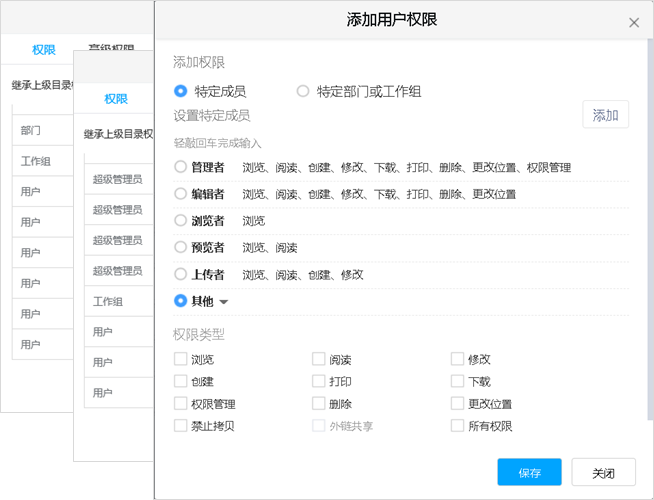The height and width of the screenshot is (500, 654).
Task: Check the 阅读 permission box
Action: (x=319, y=359)
